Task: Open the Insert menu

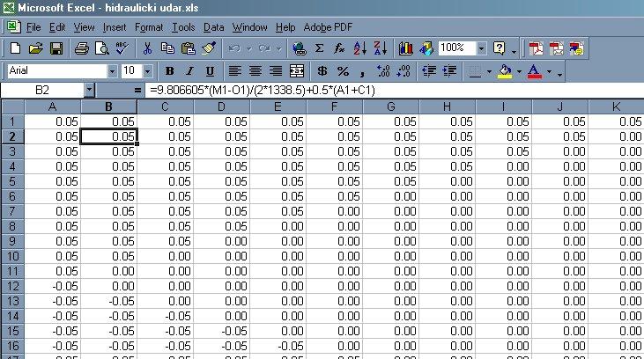Action: pos(115,27)
